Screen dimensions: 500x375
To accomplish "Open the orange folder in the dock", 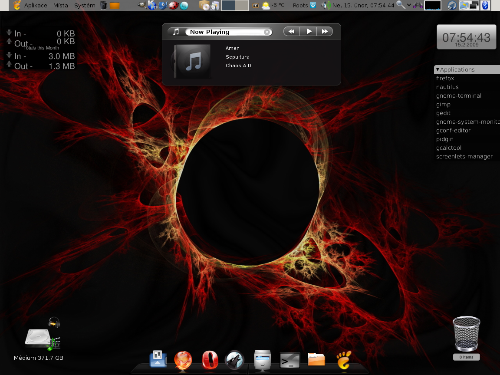I will point(316,359).
